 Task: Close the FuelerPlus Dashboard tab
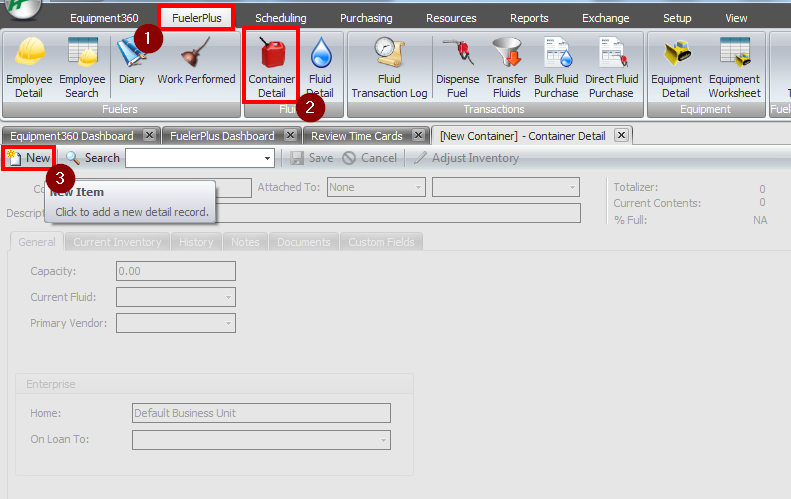tap(290, 135)
